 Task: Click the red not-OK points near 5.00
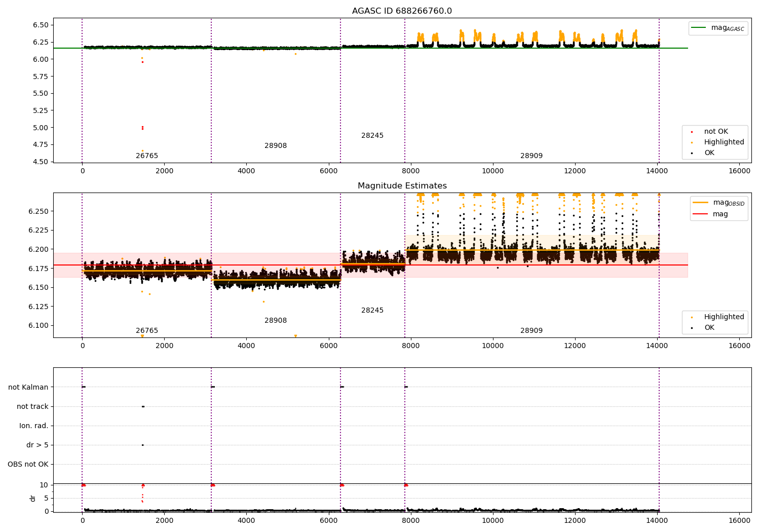click(x=142, y=128)
